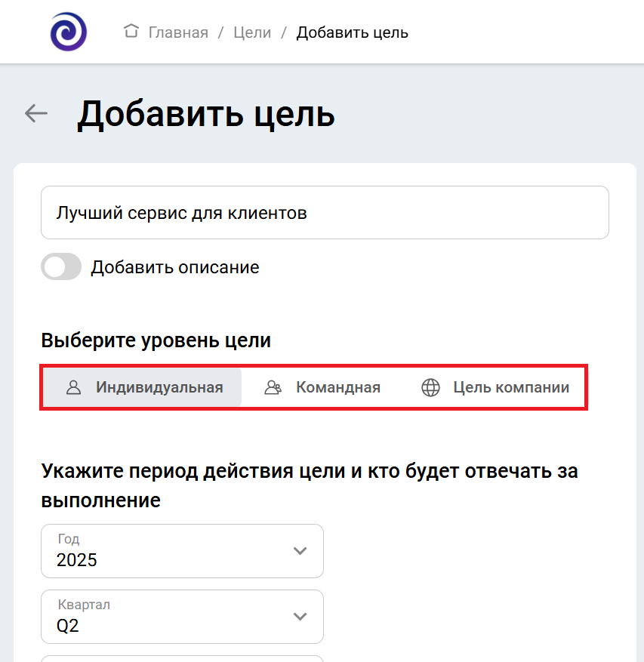Click the company logo icon
This screenshot has width=644, height=662.
tap(68, 32)
